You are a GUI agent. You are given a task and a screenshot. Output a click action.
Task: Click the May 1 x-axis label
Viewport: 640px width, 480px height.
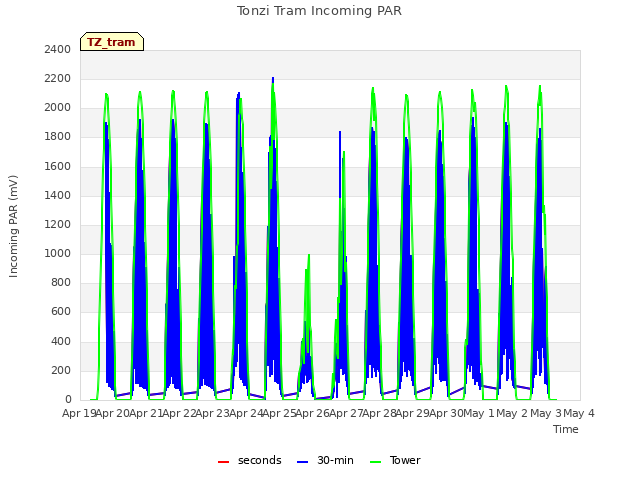(478, 413)
